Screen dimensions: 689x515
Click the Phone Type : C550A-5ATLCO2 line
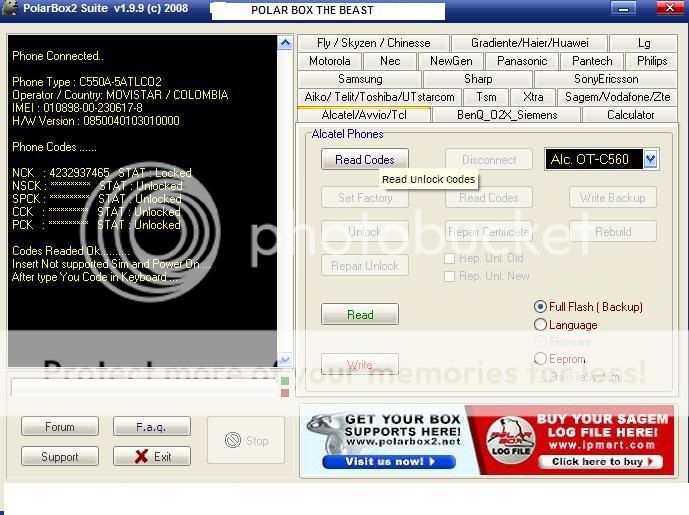coord(87,82)
